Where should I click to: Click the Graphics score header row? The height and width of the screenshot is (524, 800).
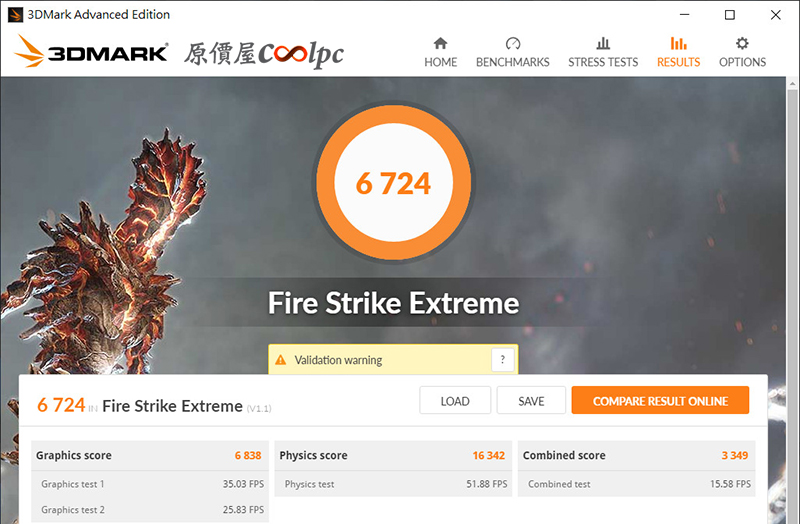point(149,455)
